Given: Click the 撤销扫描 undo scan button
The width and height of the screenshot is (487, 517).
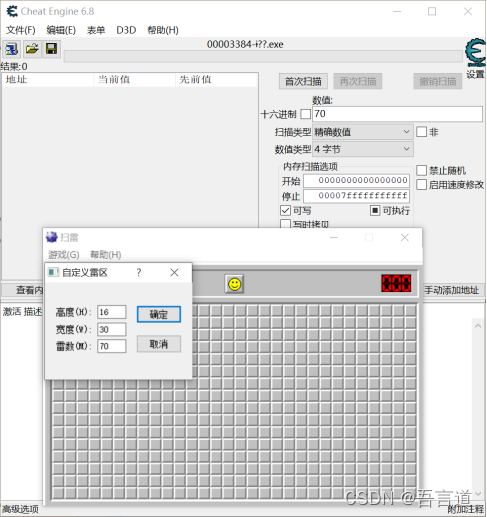Looking at the screenshot, I should pyautogui.click(x=438, y=81).
